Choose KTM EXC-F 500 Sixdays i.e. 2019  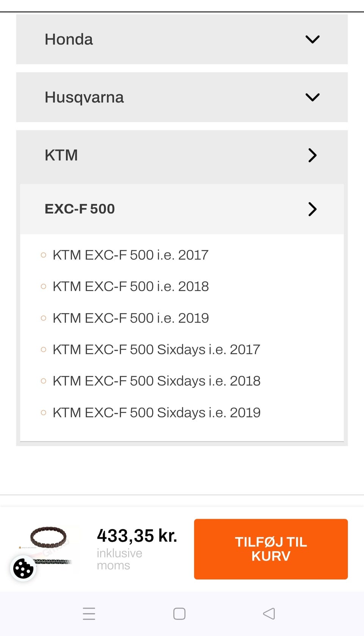pos(156,412)
